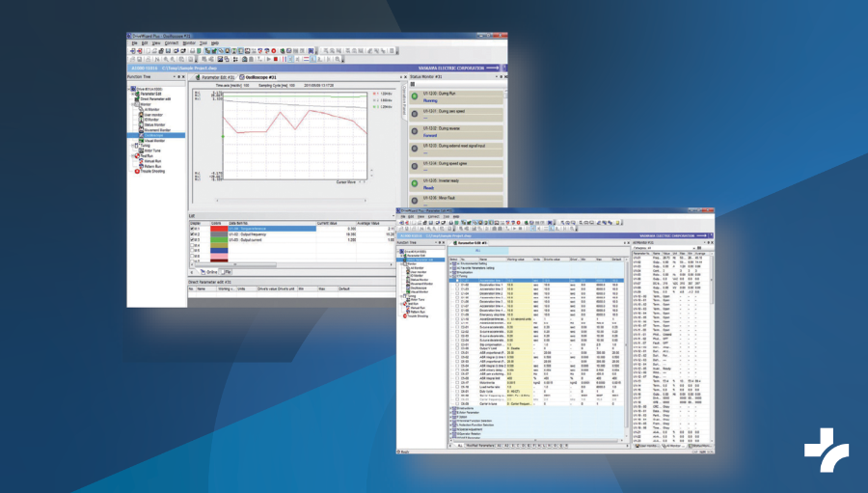This screenshot has height=493, width=868.
Task: Expand the Environmental Setting parameter group
Action: tap(450, 263)
